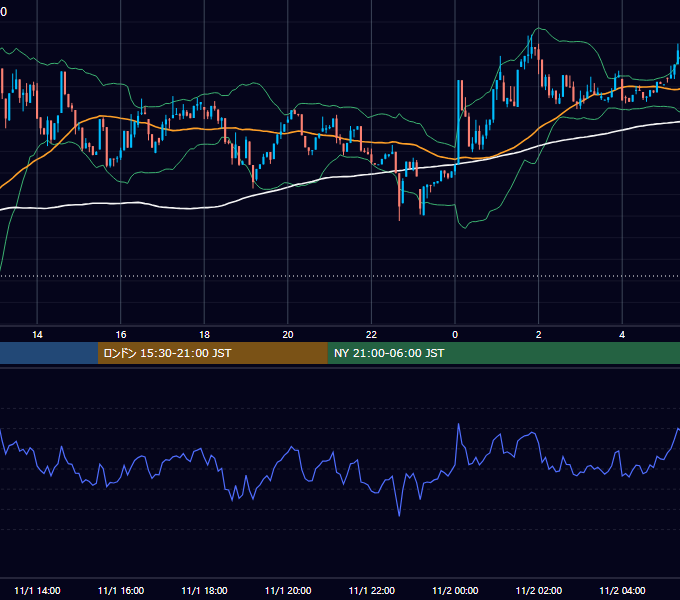Click the 11/1 22:00 date label
The width and height of the screenshot is (680, 600).
click(372, 590)
